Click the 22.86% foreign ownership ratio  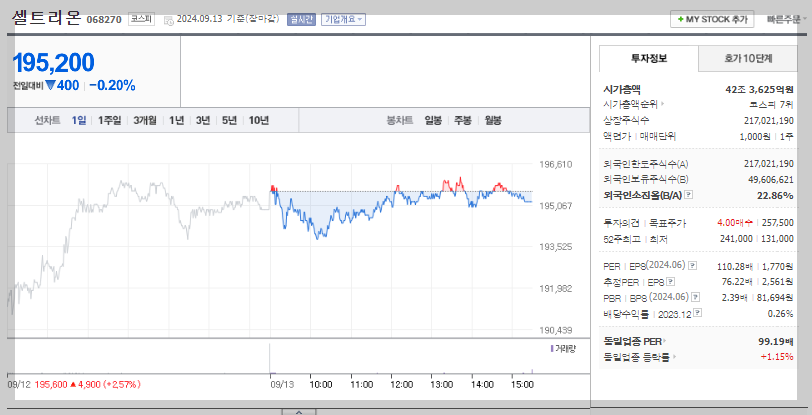click(x=777, y=195)
